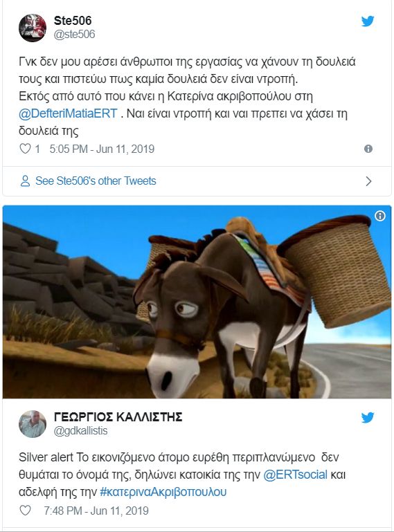This screenshot has height=532, width=394.
Task: Open ΓΕΩΡΓΙΟΣ ΚΑΛΛΙΣΤΗΣ profile avatar
Action: tap(33, 424)
